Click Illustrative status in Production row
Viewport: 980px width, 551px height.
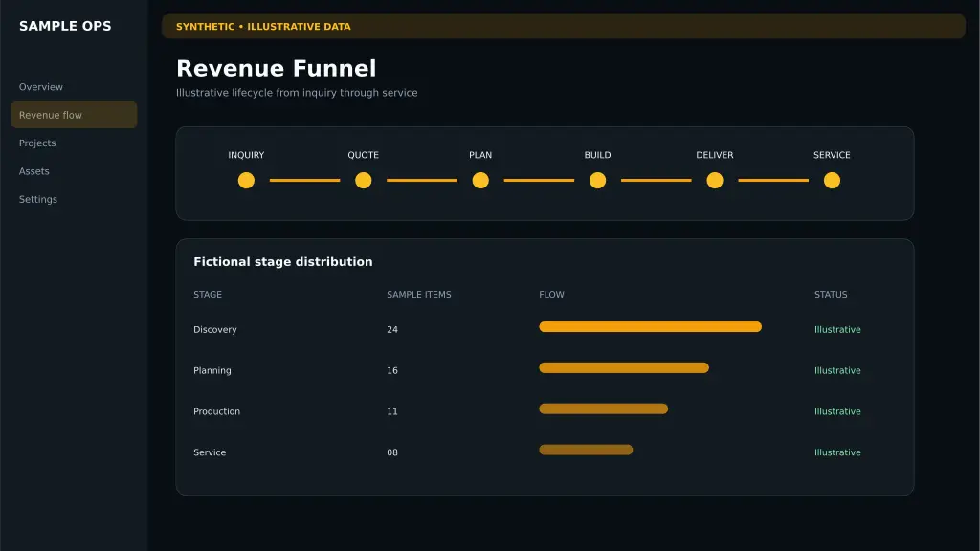(x=837, y=411)
